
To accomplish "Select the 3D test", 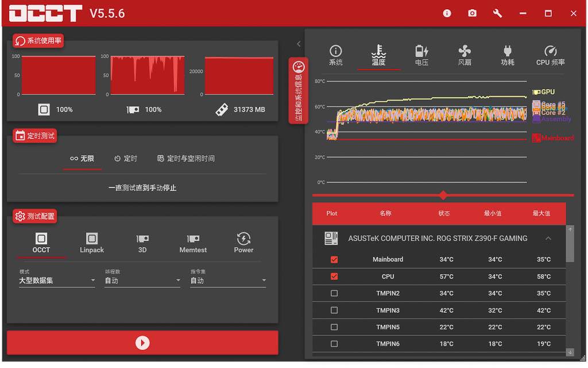I will (142, 243).
